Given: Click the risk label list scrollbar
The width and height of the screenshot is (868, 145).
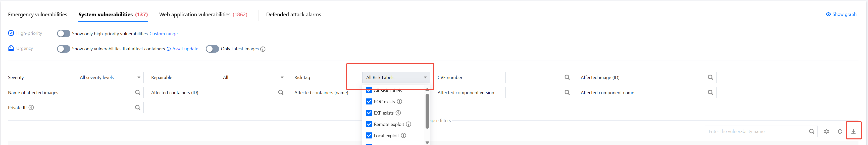Looking at the screenshot, I should tap(427, 112).
